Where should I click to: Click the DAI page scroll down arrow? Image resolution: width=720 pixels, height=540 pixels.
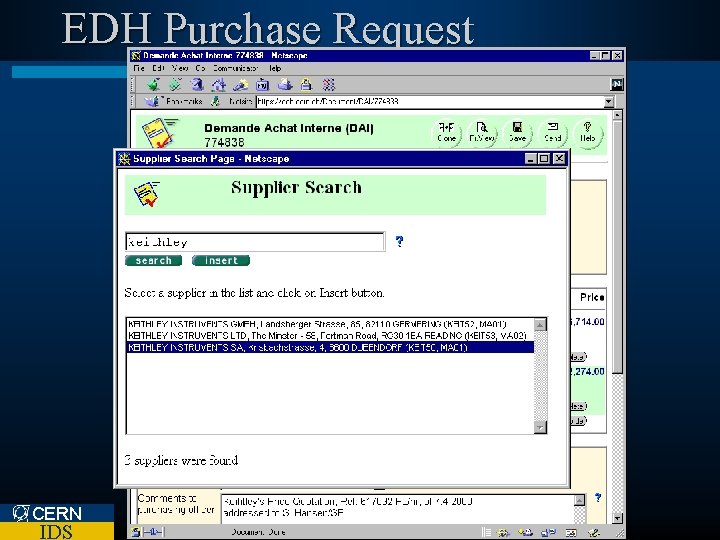coord(617,518)
